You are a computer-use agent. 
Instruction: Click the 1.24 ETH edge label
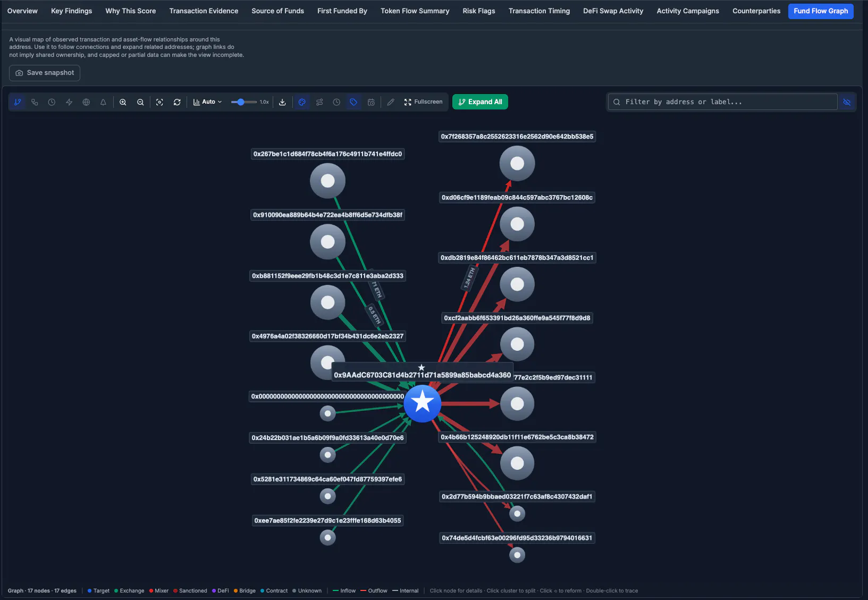[469, 278]
